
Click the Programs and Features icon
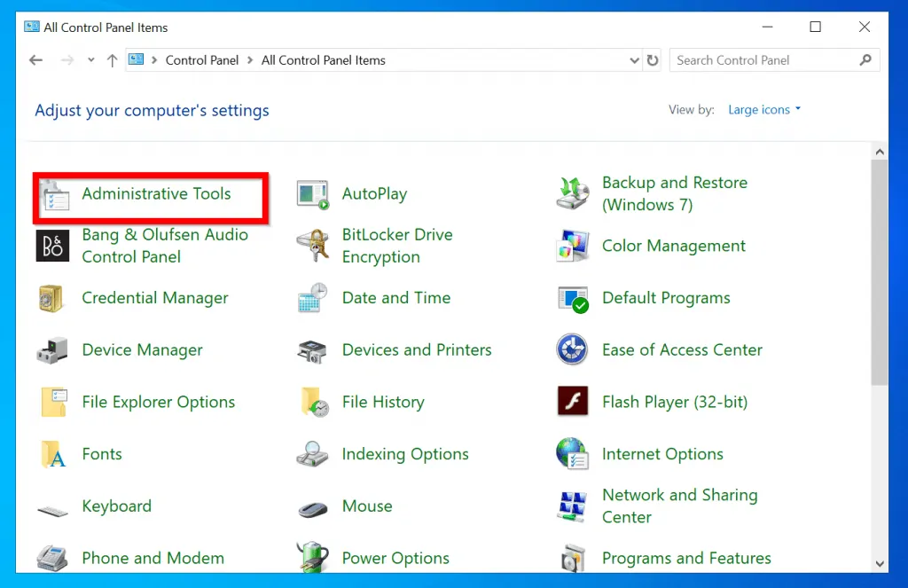(x=573, y=559)
